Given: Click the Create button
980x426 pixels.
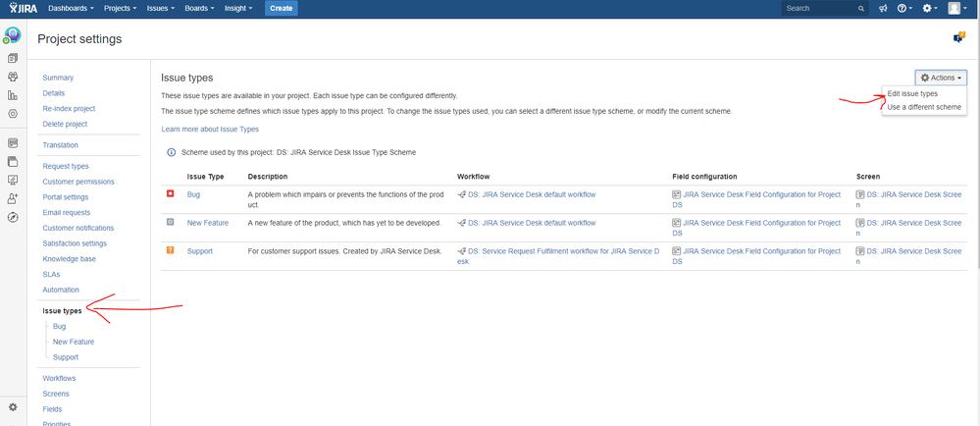Looking at the screenshot, I should coord(282,8).
